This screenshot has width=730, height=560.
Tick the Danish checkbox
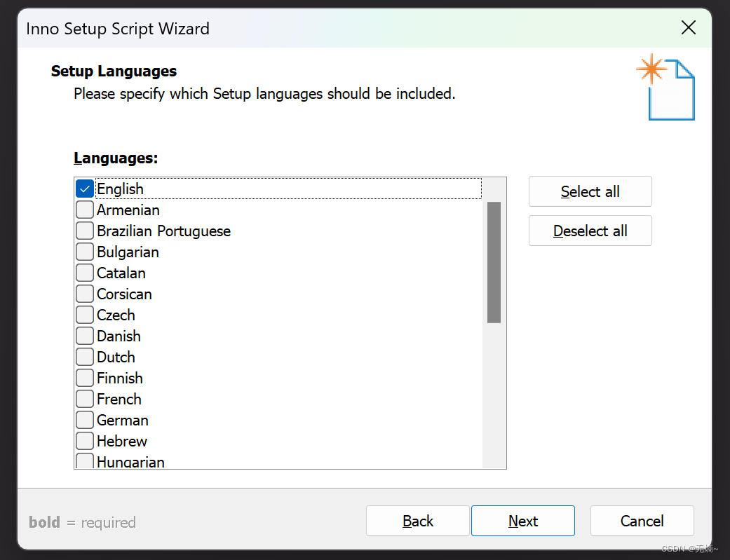pyautogui.click(x=84, y=336)
